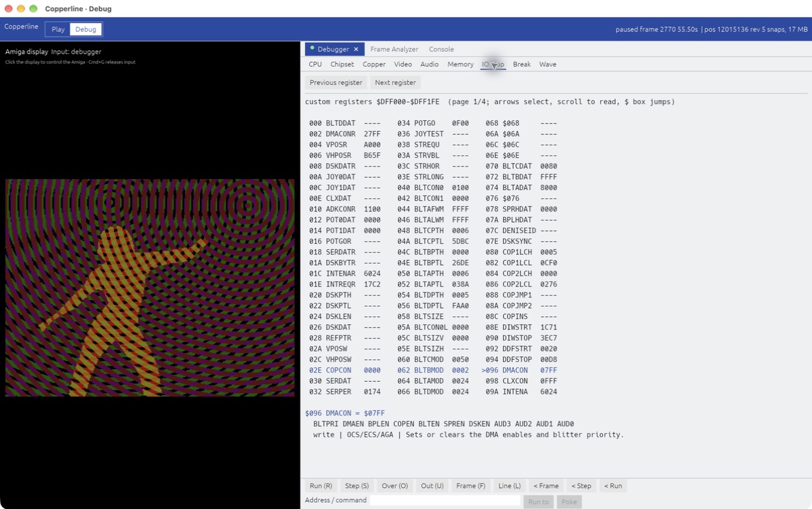
Task: Reverse run with < Run button
Action: tap(613, 486)
